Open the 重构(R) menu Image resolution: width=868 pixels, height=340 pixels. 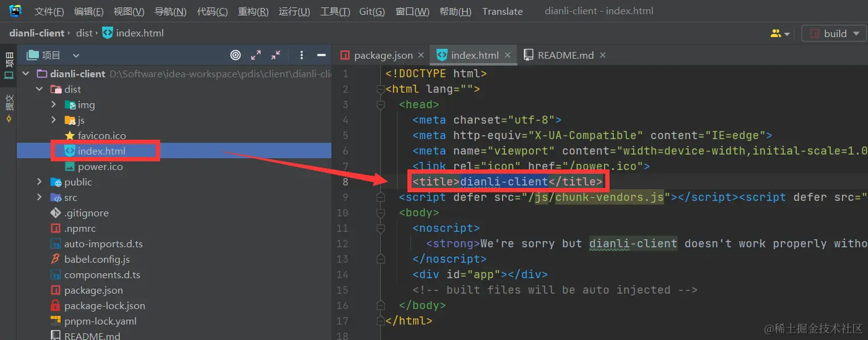253,11
